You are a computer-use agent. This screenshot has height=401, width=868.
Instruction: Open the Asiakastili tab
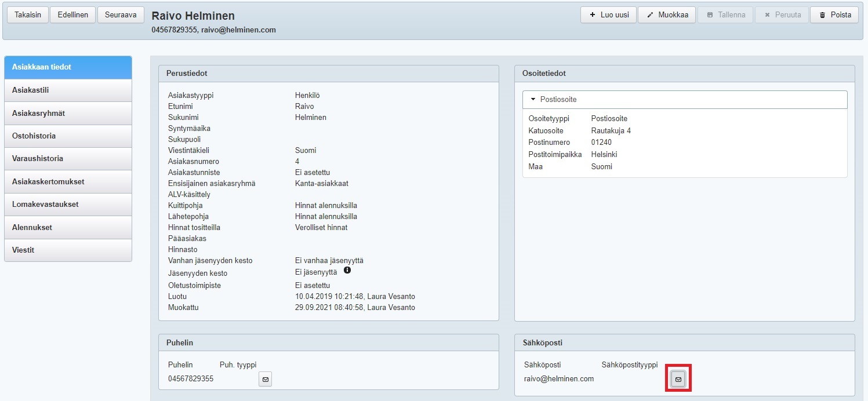pyautogui.click(x=68, y=90)
